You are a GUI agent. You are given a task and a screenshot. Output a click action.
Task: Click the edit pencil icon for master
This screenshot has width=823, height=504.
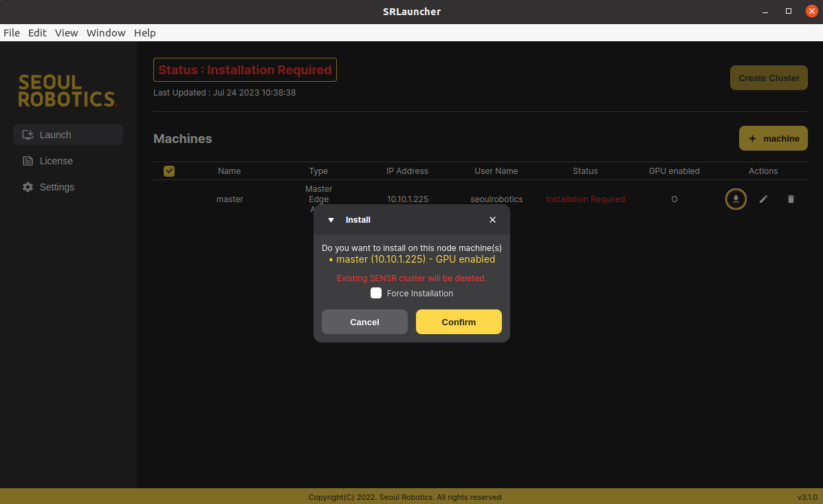tap(763, 199)
